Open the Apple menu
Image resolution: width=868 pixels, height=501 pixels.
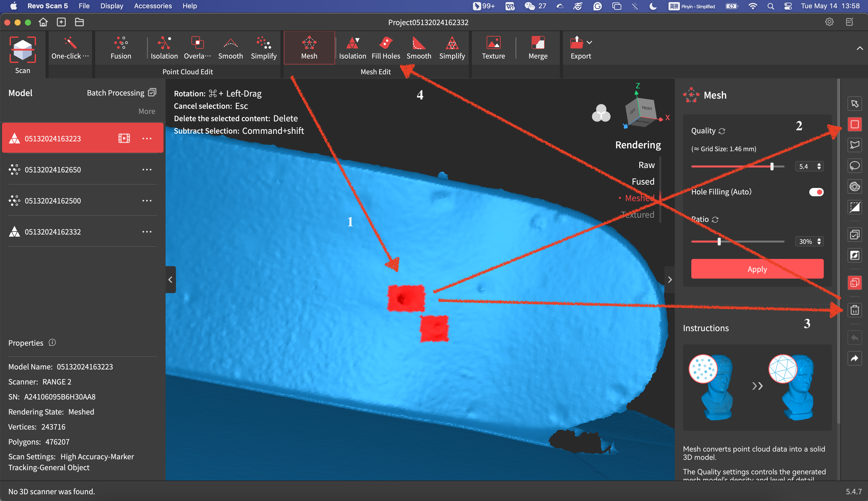(13, 6)
